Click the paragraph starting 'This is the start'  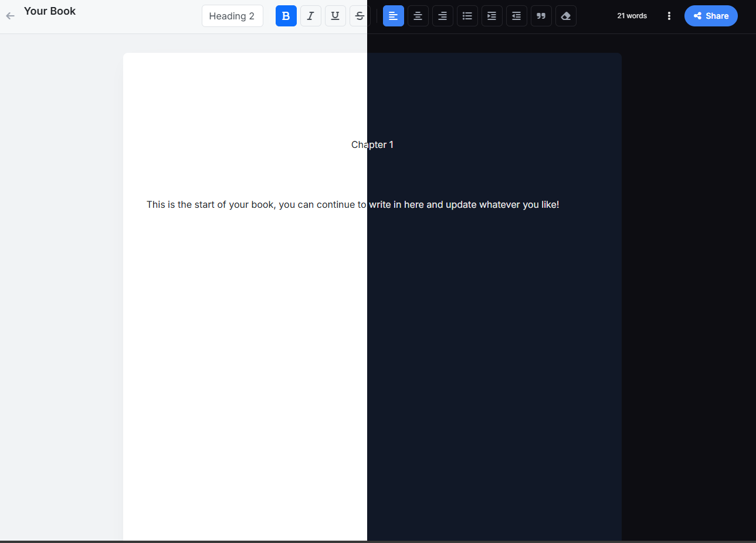(x=352, y=204)
